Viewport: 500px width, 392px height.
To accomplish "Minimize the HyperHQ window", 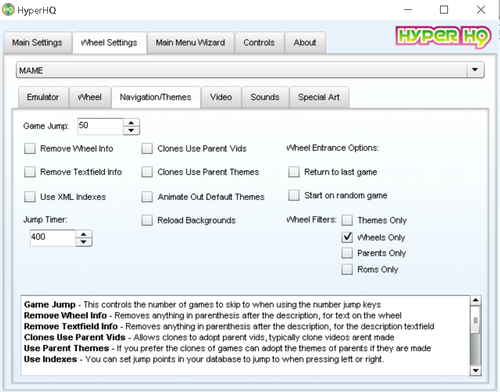I will 408,10.
